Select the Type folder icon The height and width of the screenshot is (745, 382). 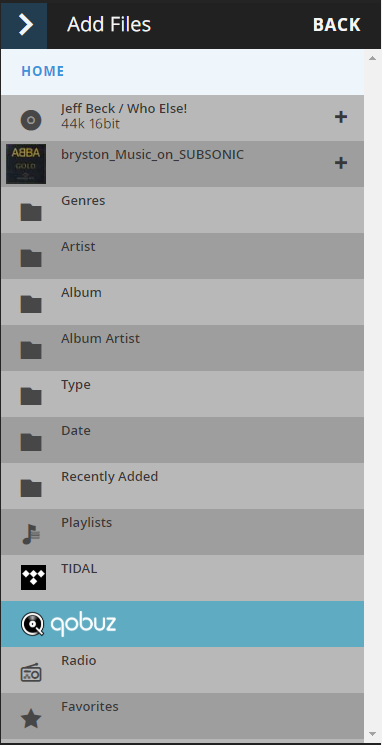click(31, 396)
